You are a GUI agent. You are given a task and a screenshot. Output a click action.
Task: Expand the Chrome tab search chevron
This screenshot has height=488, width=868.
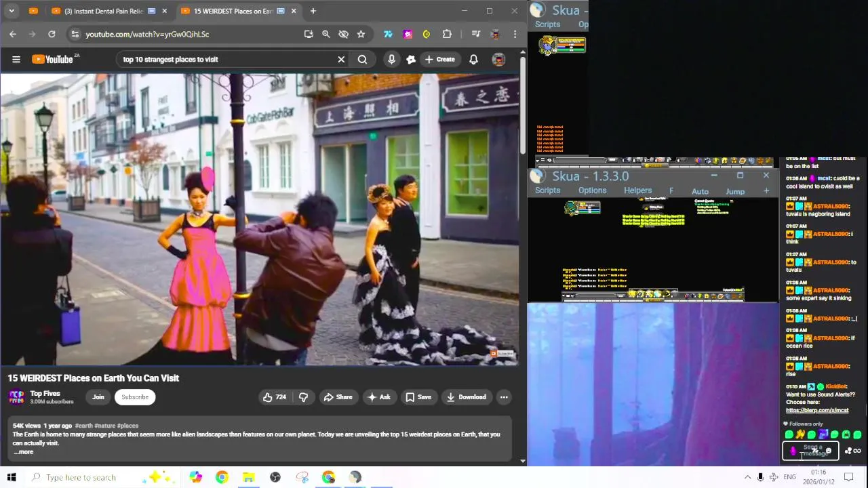12,11
